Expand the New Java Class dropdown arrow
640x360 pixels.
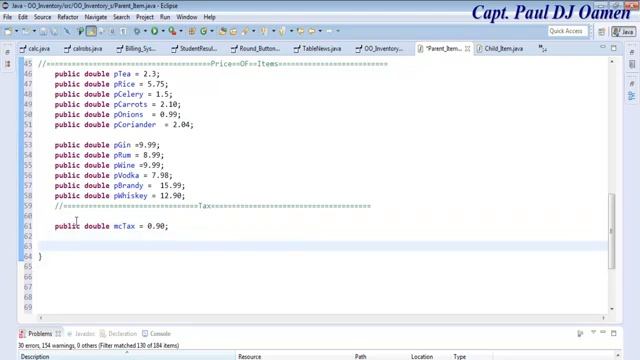(x=212, y=31)
